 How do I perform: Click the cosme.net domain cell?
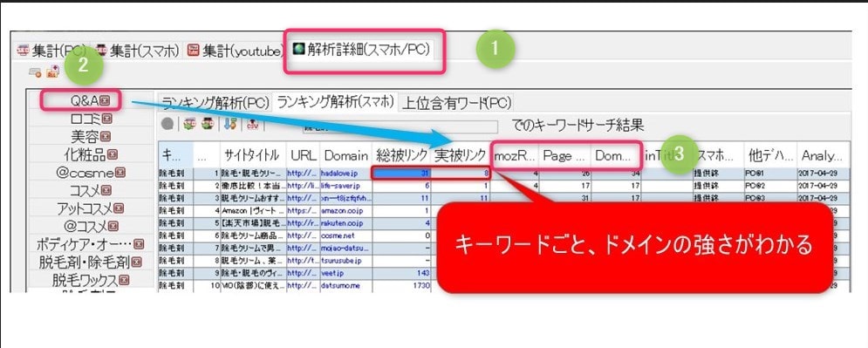346,235
